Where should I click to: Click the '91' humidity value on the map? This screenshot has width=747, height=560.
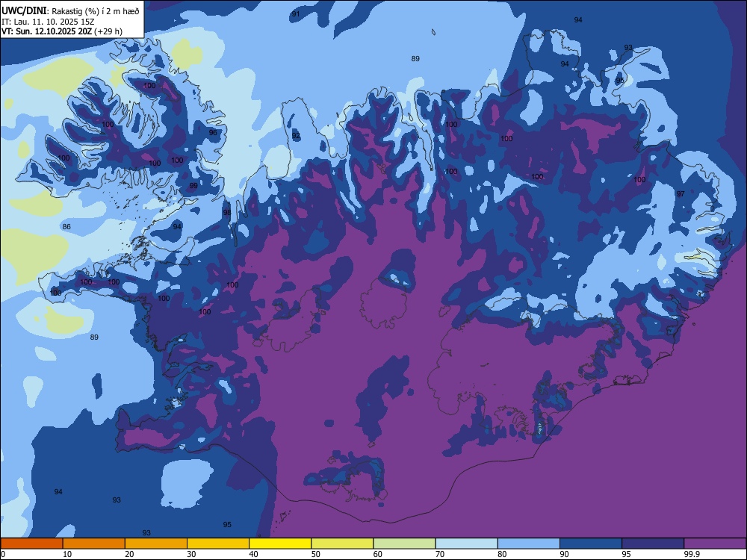pyautogui.click(x=296, y=14)
